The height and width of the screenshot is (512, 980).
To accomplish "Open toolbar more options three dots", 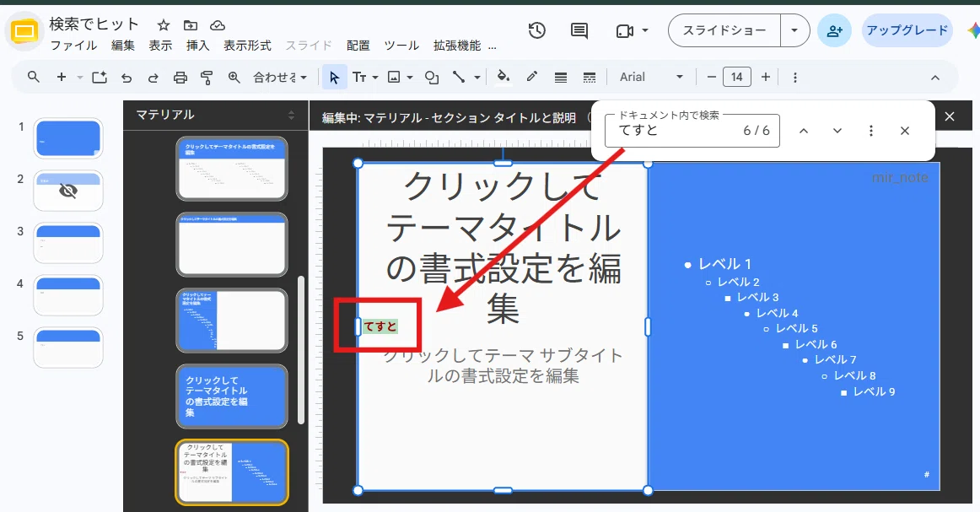I will click(x=795, y=78).
